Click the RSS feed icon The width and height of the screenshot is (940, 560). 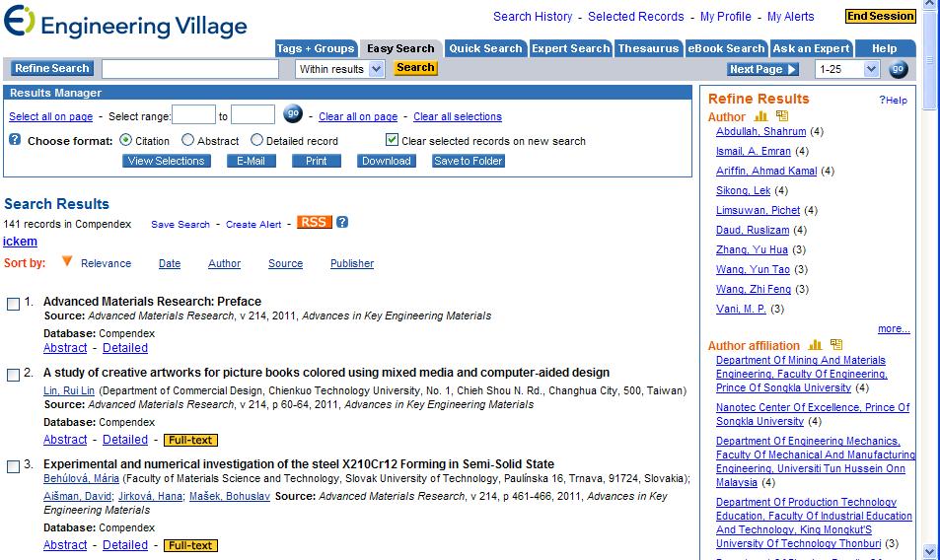point(314,222)
